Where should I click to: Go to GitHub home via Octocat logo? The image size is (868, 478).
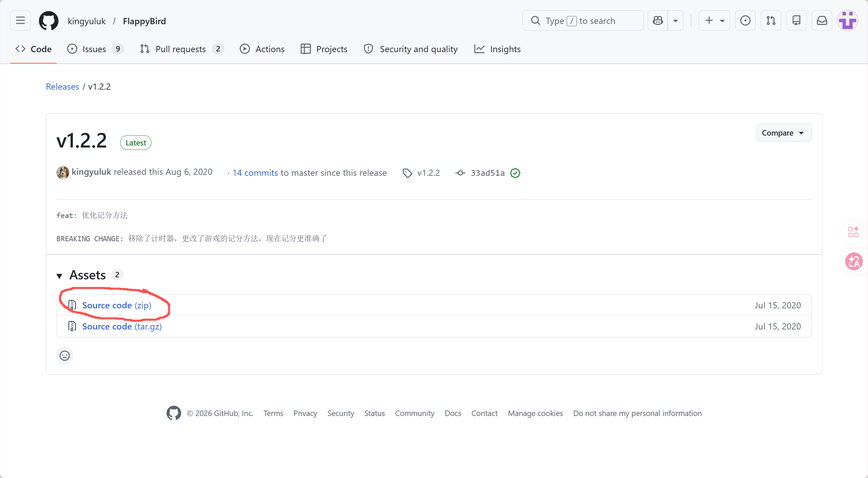(49, 21)
